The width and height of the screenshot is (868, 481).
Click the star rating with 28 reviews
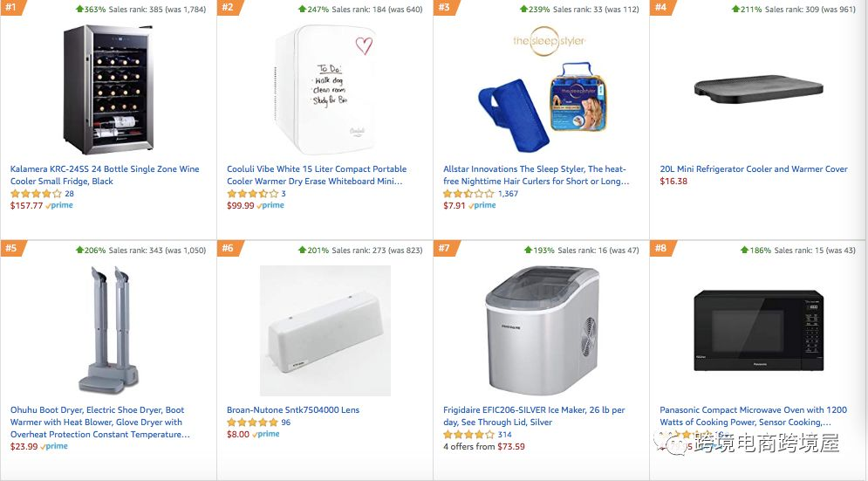coord(36,194)
